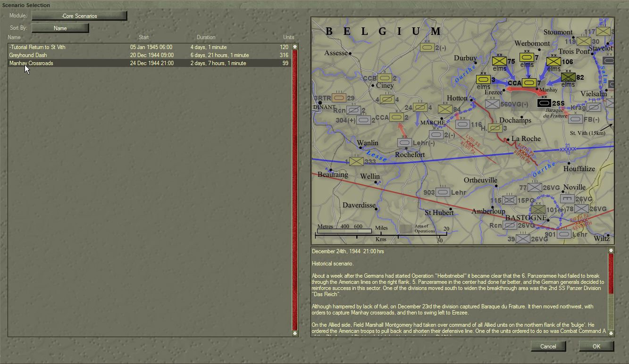629x364 pixels.
Task: Click the scenario description scrollbar thumb
Action: coord(611,273)
